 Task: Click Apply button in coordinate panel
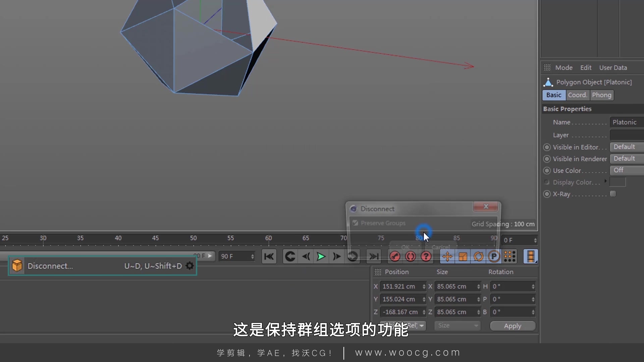pos(513,326)
